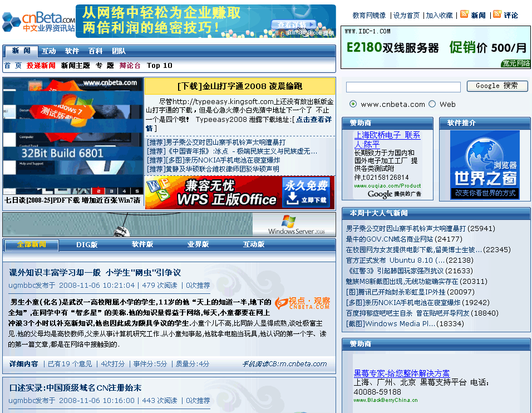Viewport: 532px width, 413px height.
Task: Switch to the 全部新闻 tab
Action: [32, 244]
